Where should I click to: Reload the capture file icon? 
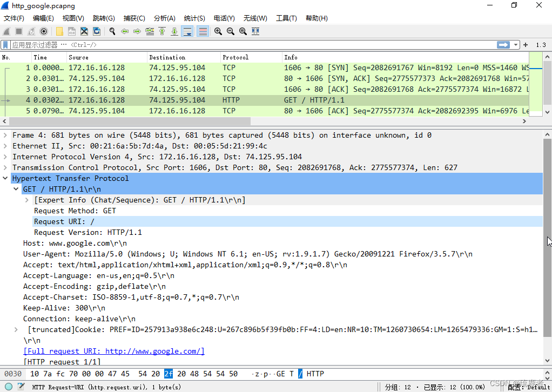point(97,31)
